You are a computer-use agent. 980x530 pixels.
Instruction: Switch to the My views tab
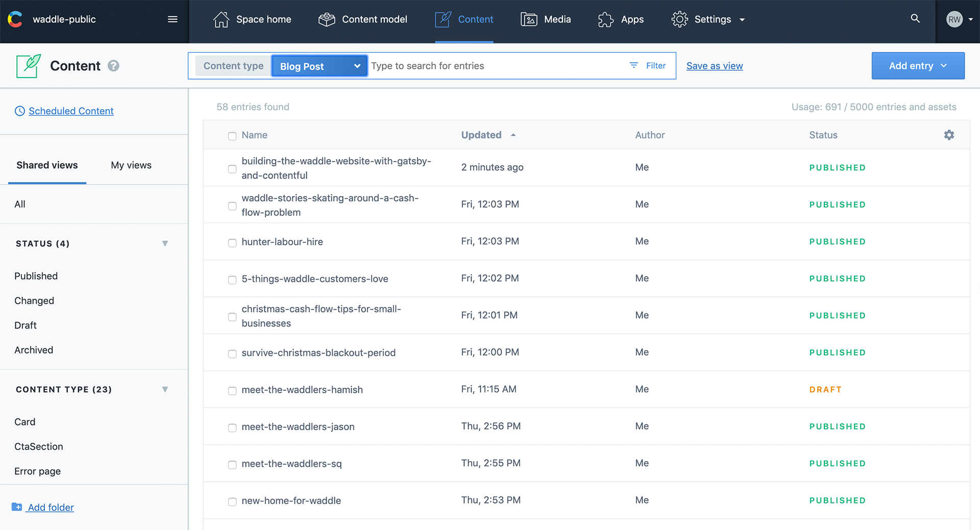pyautogui.click(x=131, y=165)
